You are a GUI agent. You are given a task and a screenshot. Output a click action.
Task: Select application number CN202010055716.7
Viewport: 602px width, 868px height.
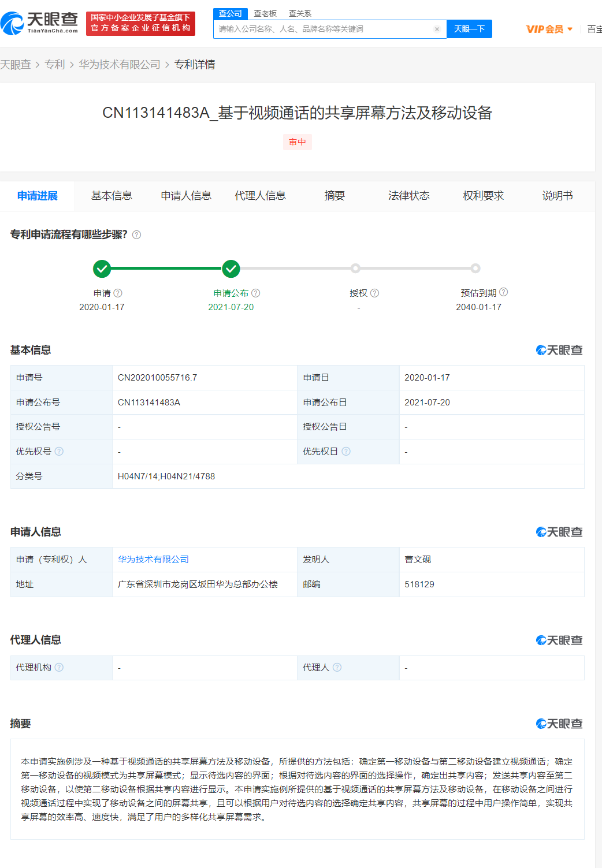click(x=157, y=378)
